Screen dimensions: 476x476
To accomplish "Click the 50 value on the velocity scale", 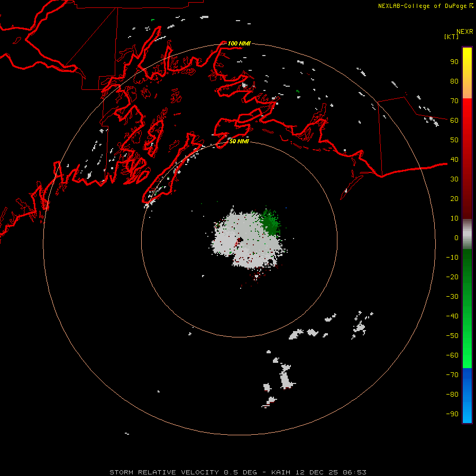I will point(454,140).
